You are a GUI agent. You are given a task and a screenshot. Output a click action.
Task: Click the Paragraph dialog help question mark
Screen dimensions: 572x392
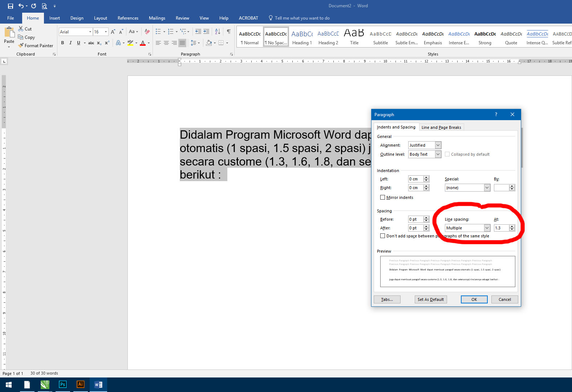496,115
